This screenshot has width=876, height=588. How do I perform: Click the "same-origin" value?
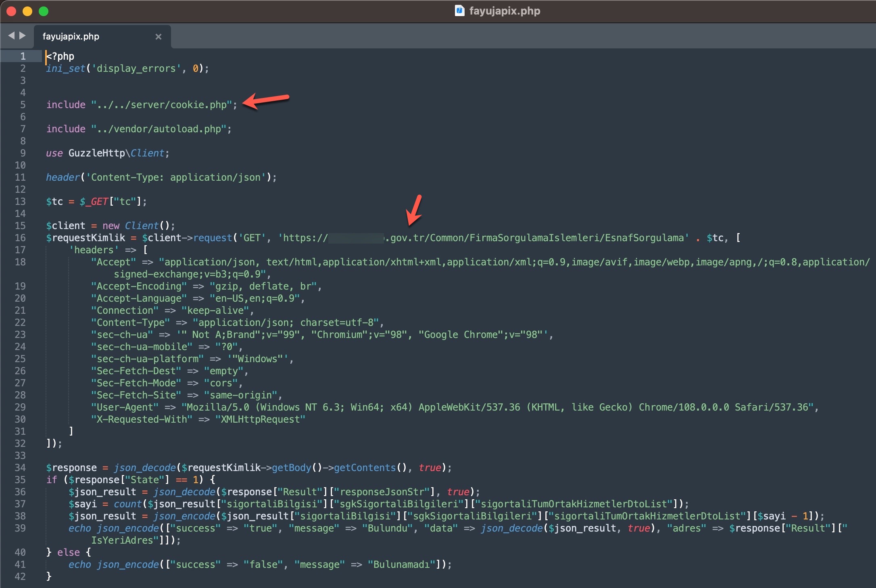[241, 395]
